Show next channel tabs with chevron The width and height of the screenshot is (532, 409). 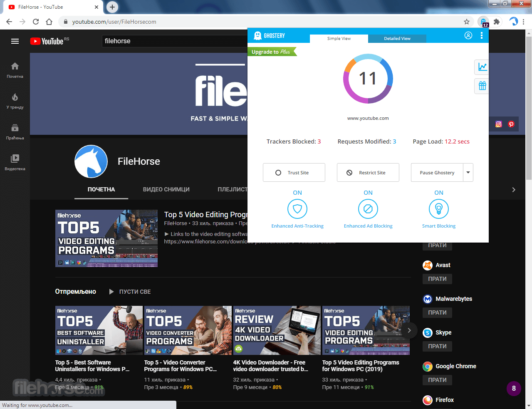(514, 190)
